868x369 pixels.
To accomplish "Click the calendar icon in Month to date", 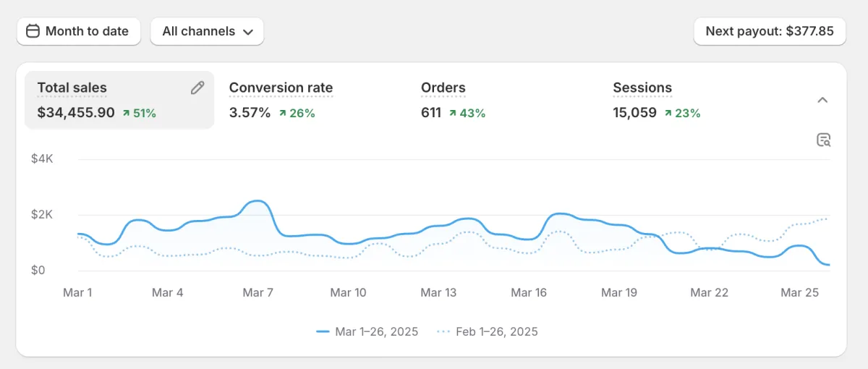I will [x=33, y=31].
